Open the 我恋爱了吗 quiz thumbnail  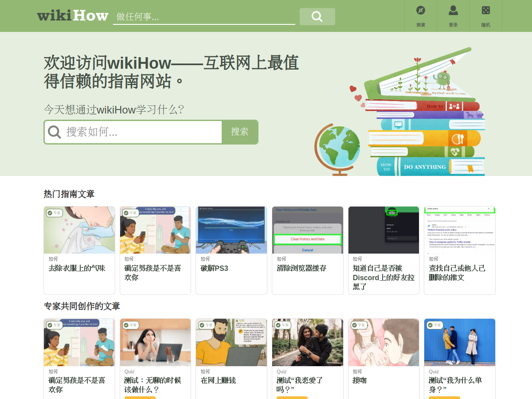point(308,342)
